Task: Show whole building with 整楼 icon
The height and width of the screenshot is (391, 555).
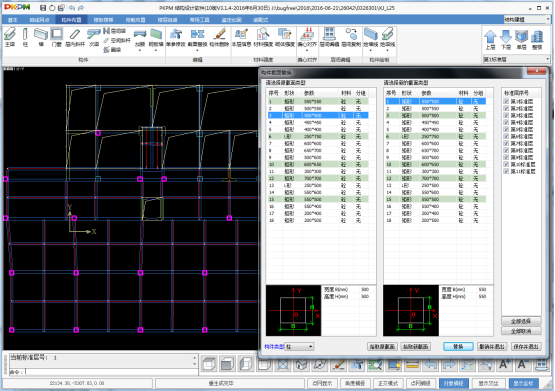Action: pos(537,39)
